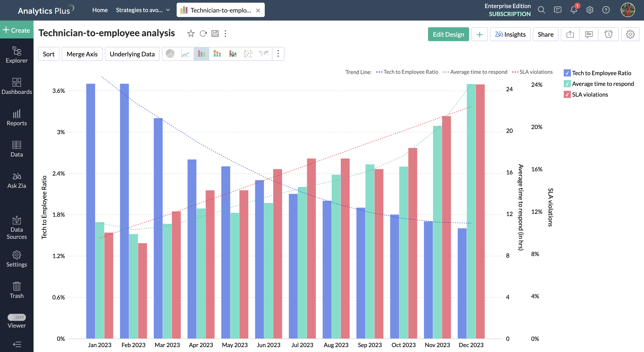644x352 pixels.
Task: Click the Edit Design button
Action: 448,34
